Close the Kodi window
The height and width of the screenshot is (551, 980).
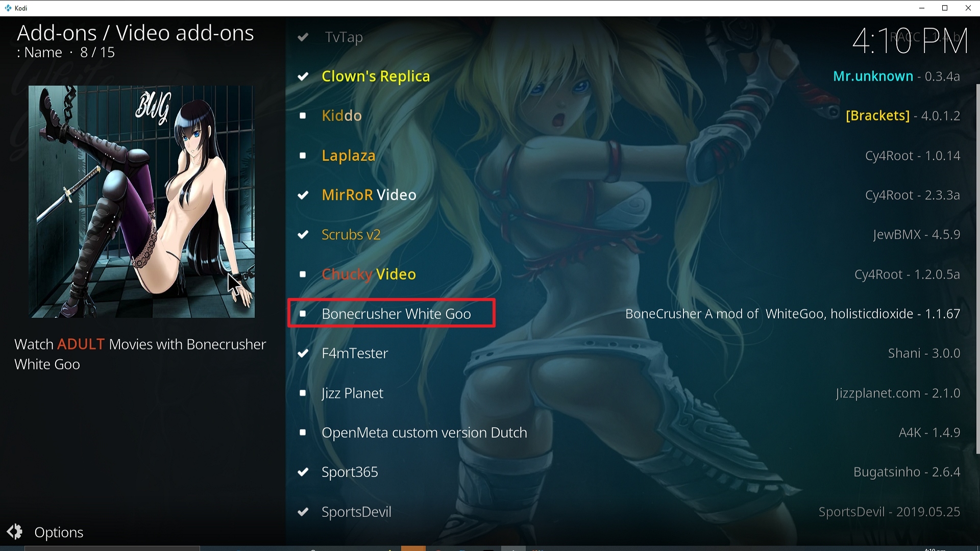click(x=968, y=8)
